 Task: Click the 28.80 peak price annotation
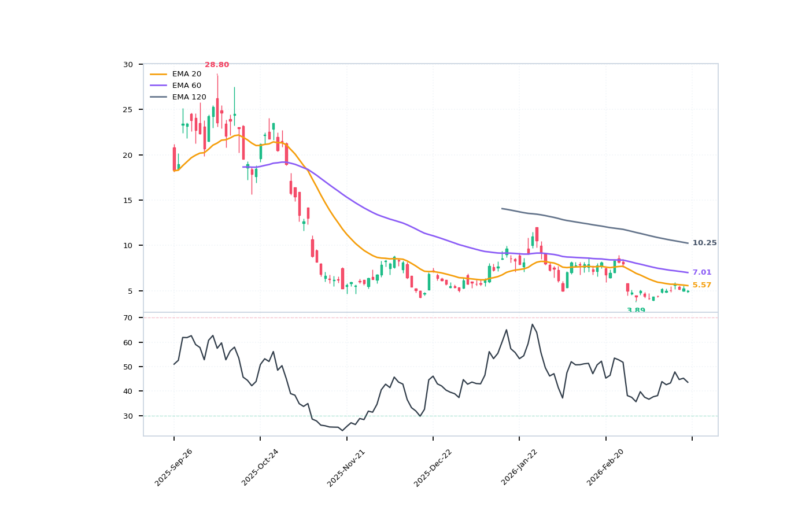tap(216, 65)
